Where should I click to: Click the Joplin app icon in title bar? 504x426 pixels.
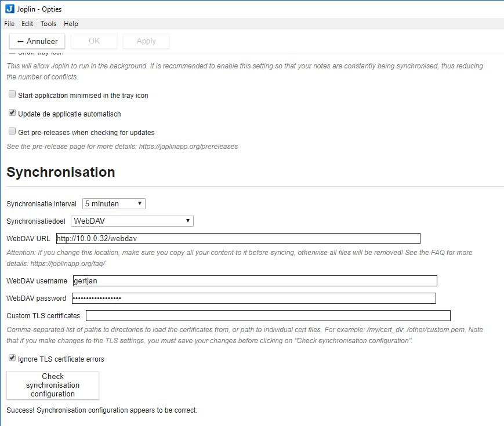10,9
